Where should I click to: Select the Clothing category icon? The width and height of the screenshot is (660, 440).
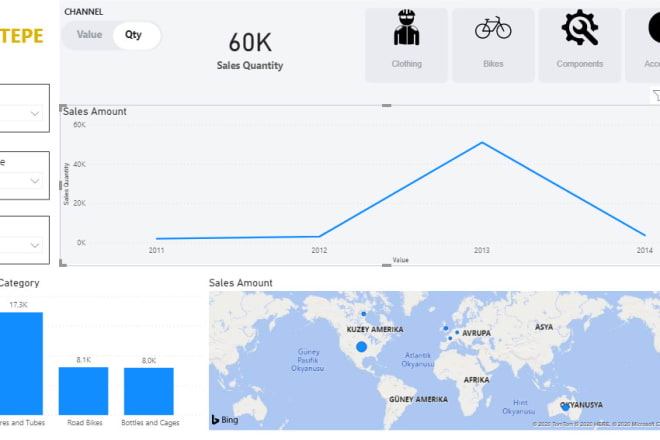pyautogui.click(x=406, y=28)
